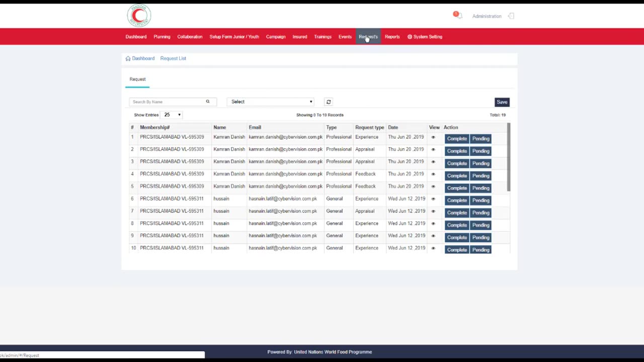Open the Request's menu item
Viewport: 644px width, 362px height.
(x=368, y=37)
